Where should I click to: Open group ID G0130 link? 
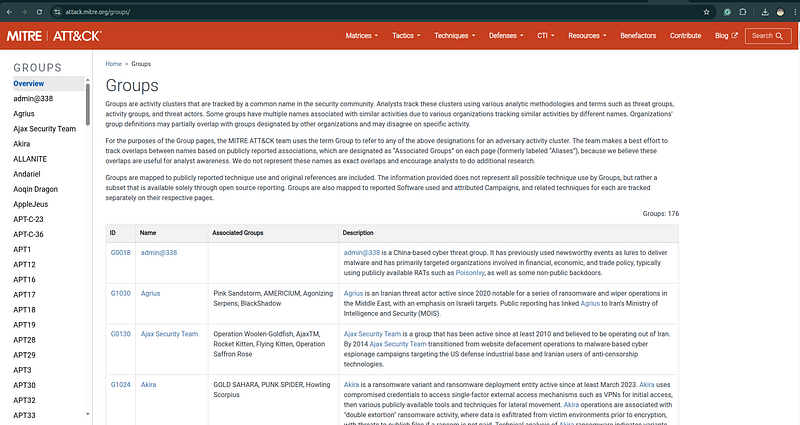[x=120, y=334]
